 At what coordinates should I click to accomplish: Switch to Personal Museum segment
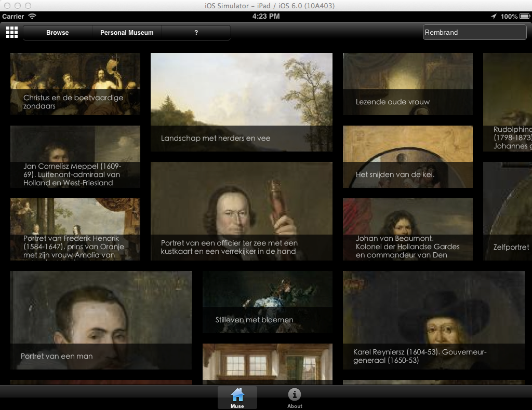[127, 33]
